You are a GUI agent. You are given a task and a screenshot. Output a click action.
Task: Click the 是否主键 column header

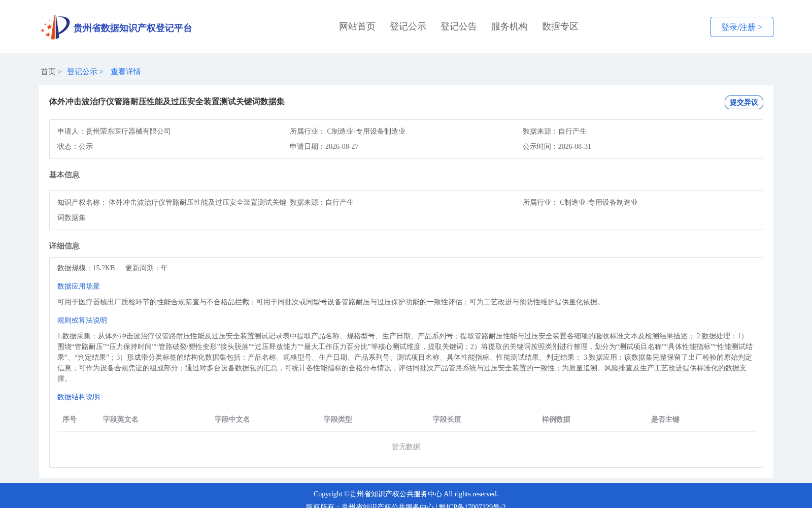[665, 419]
